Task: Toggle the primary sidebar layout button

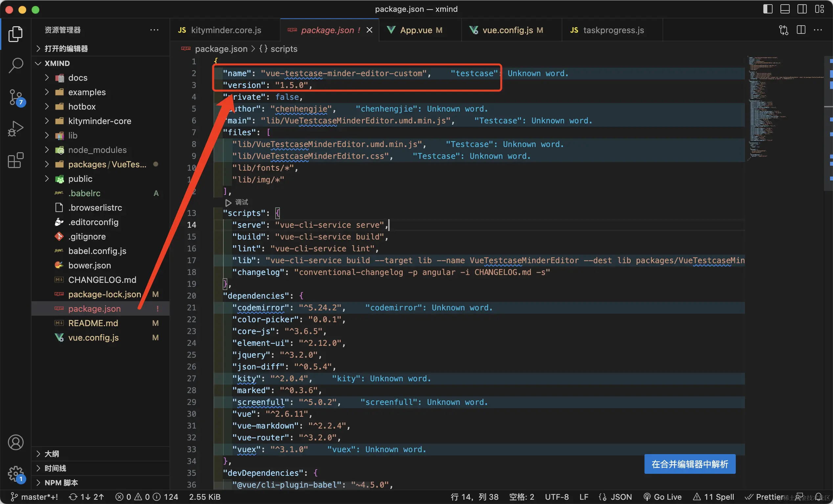Action: pyautogui.click(x=768, y=9)
